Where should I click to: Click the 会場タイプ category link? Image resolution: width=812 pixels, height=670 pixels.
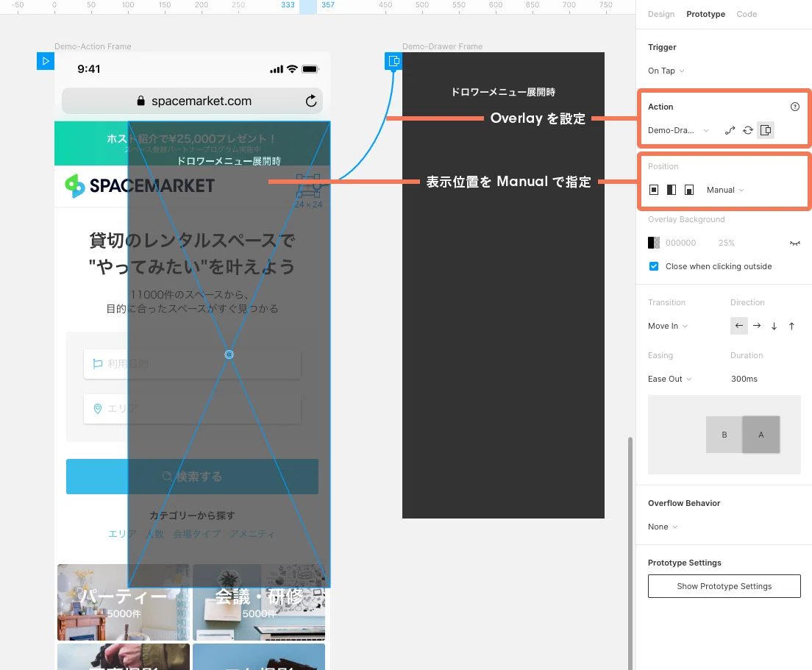(x=197, y=534)
